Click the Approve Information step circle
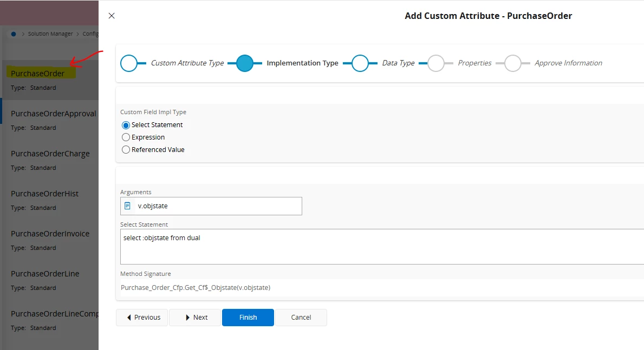 [x=512, y=63]
